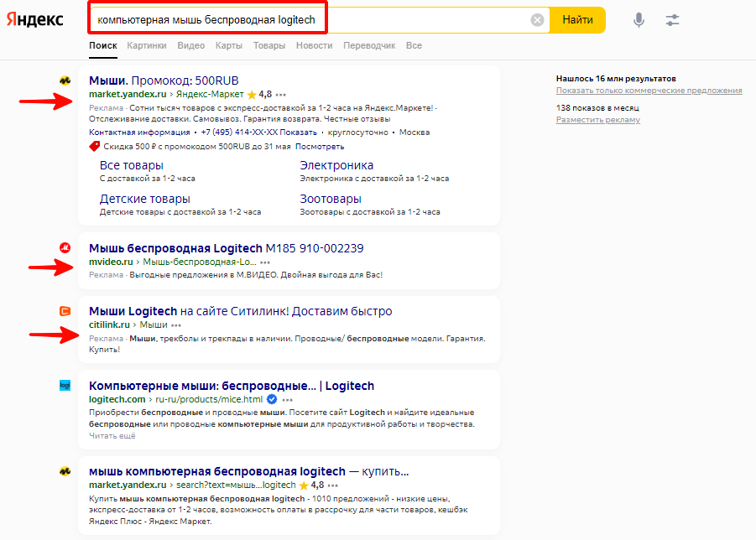The height and width of the screenshot is (540, 756).
Task: Click 'Мышь-беспроводная-Lo...' breadcrumb link
Action: [200, 262]
